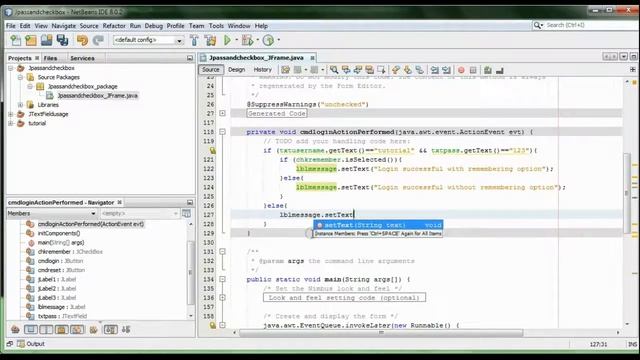Viewport: 640px width, 360px height.
Task: Collapse the Jpassandcheckbox project node
Action: (x=11, y=68)
